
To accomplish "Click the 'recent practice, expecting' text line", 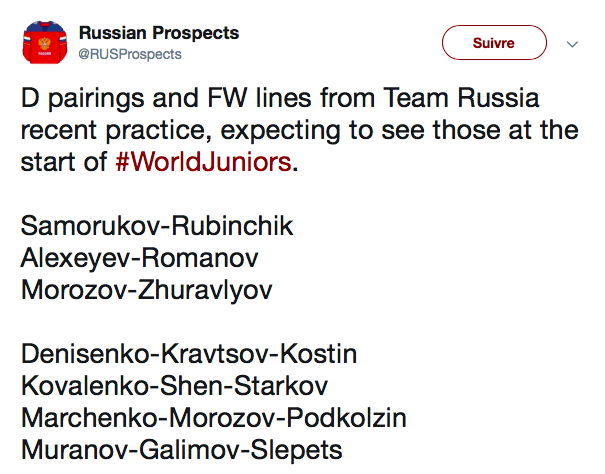I will click(x=181, y=131).
